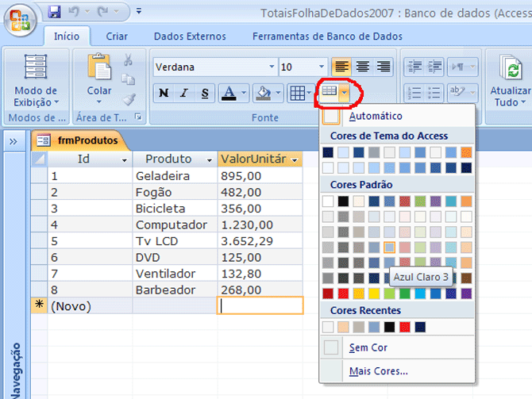Click the Format Painter brush icon
The width and height of the screenshot is (532, 399).
pos(129,99)
